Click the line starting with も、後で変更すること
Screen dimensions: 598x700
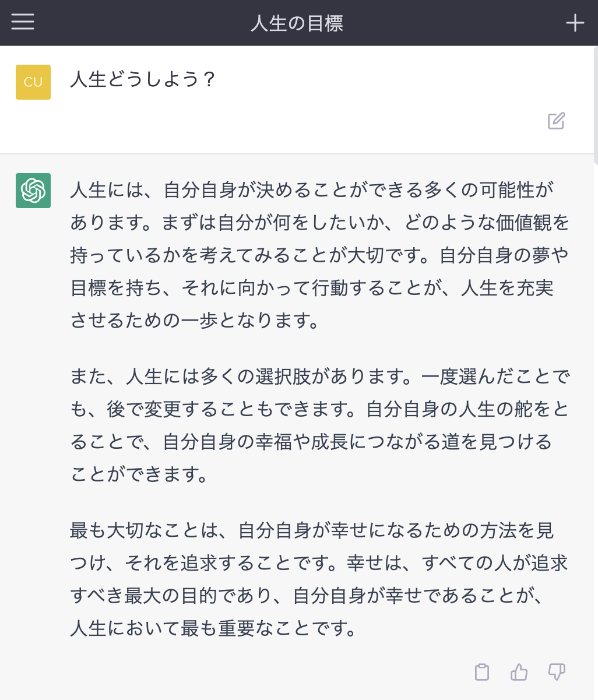319,409
